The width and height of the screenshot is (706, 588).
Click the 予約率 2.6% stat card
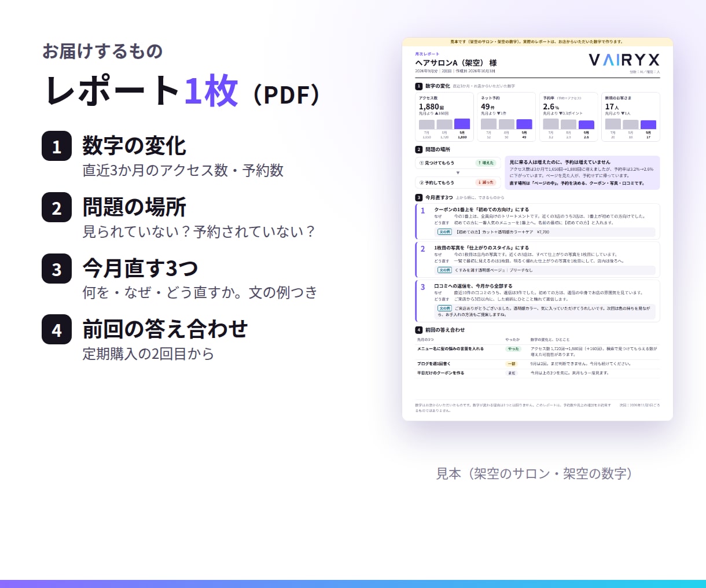point(568,117)
